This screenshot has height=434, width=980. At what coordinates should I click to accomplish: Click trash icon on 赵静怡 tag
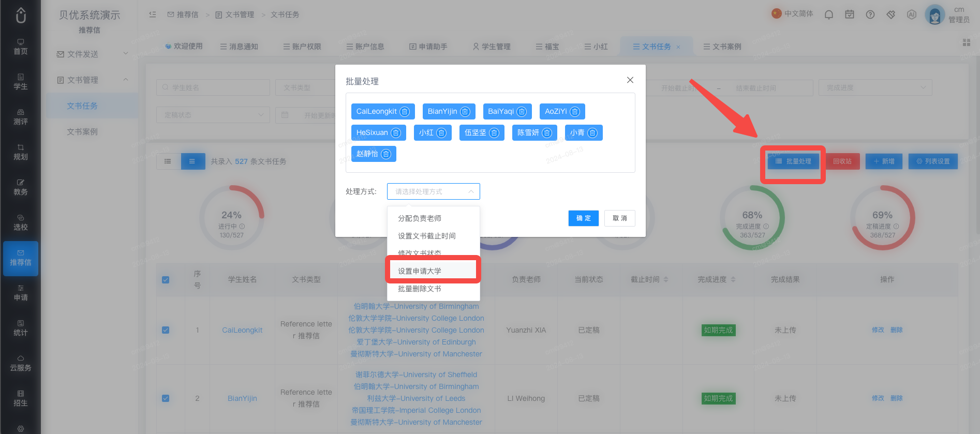[x=386, y=154]
